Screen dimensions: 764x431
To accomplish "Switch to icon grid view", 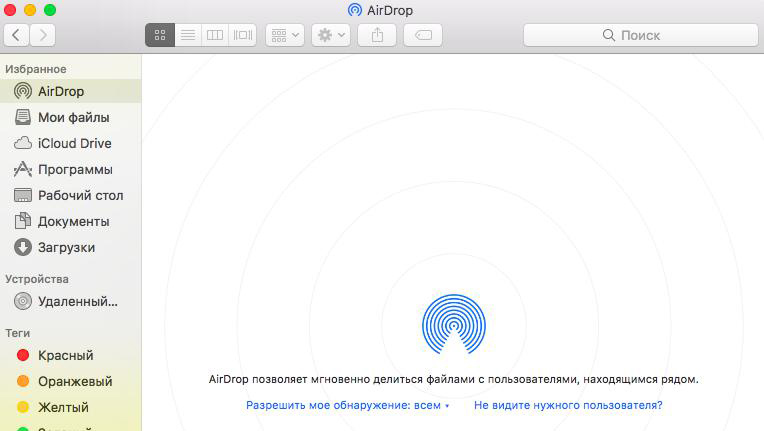I will (160, 35).
